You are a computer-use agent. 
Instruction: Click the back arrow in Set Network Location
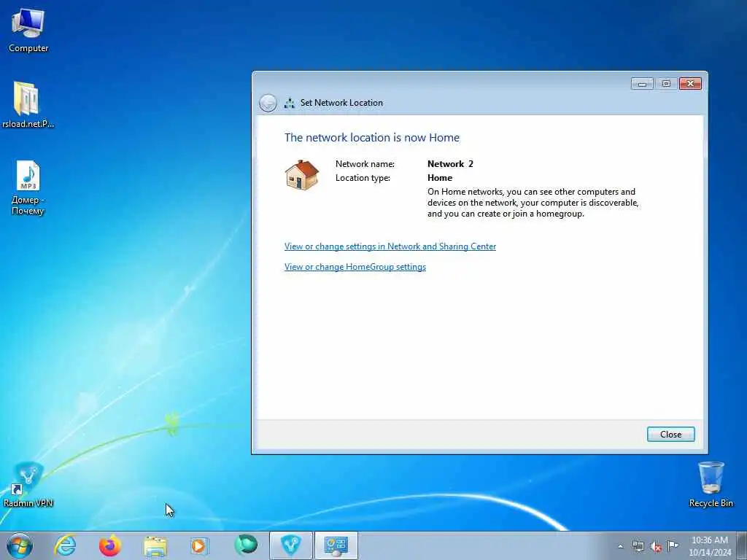(x=268, y=103)
